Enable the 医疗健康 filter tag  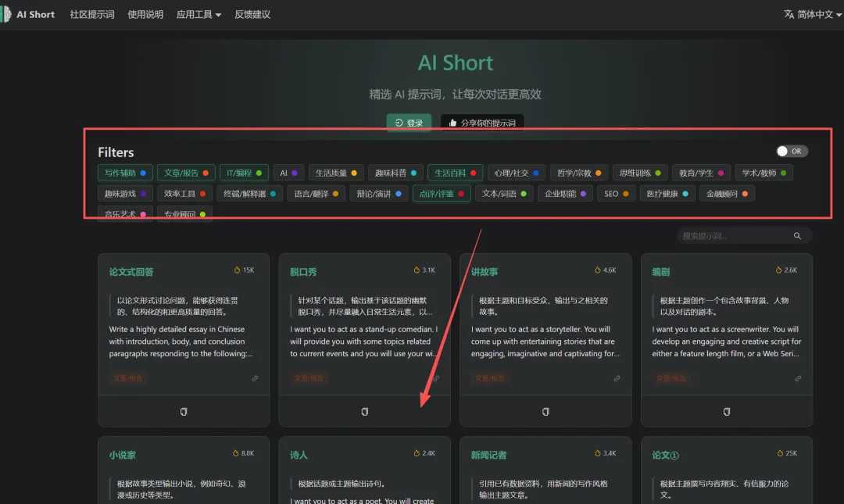coord(667,193)
